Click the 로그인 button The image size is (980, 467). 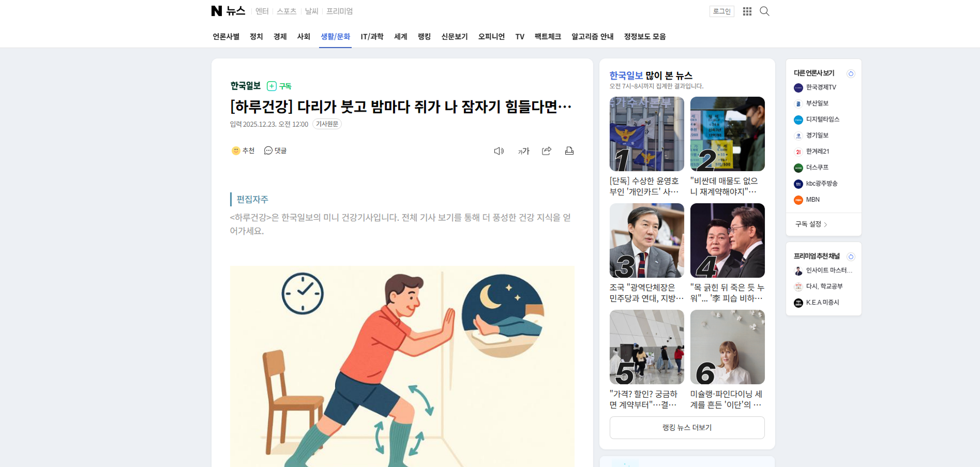pyautogui.click(x=722, y=11)
